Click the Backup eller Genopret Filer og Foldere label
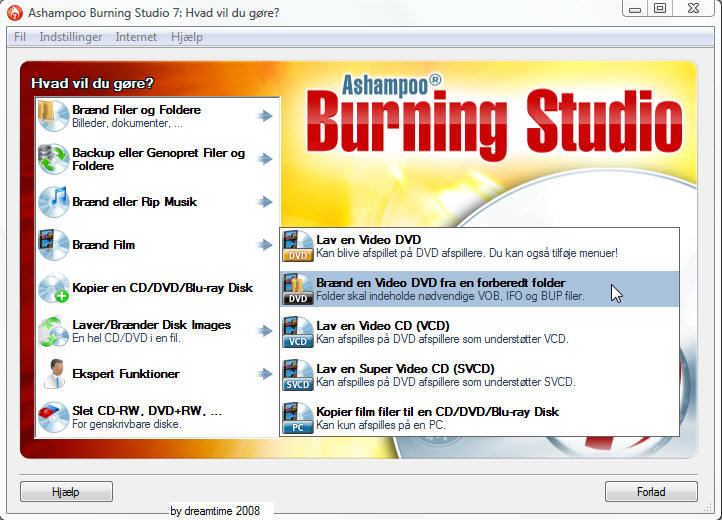The height and width of the screenshot is (520, 722). pyautogui.click(x=158, y=159)
